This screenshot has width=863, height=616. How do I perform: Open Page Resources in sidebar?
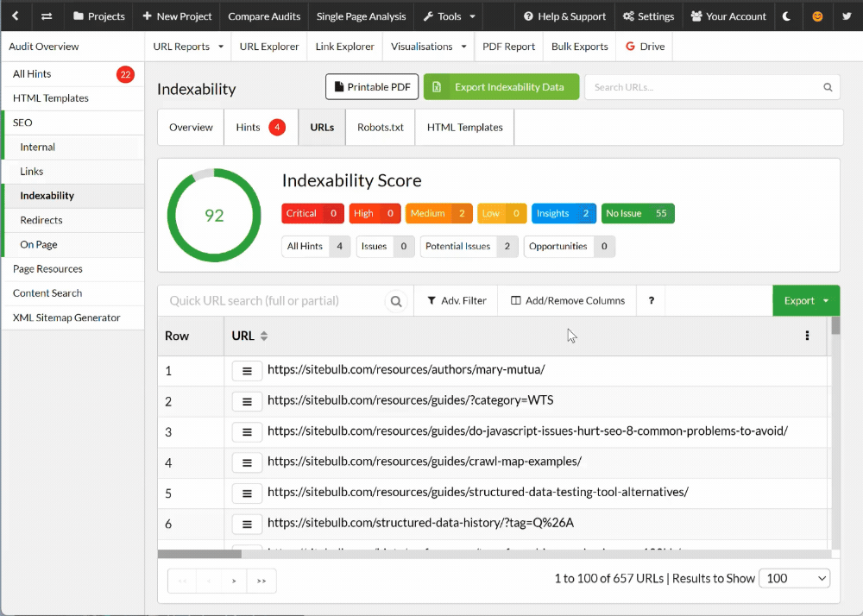point(73,269)
